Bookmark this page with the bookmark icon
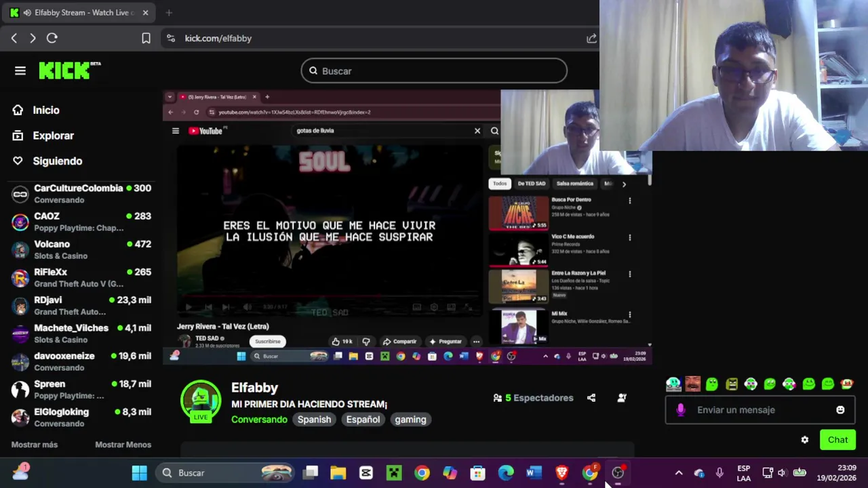 [x=146, y=39]
